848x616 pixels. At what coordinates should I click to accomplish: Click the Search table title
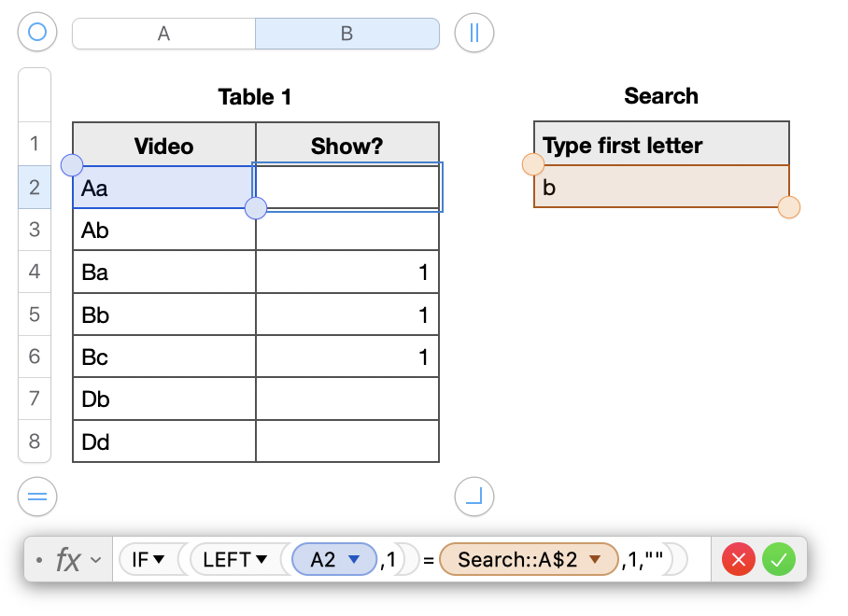tap(661, 96)
